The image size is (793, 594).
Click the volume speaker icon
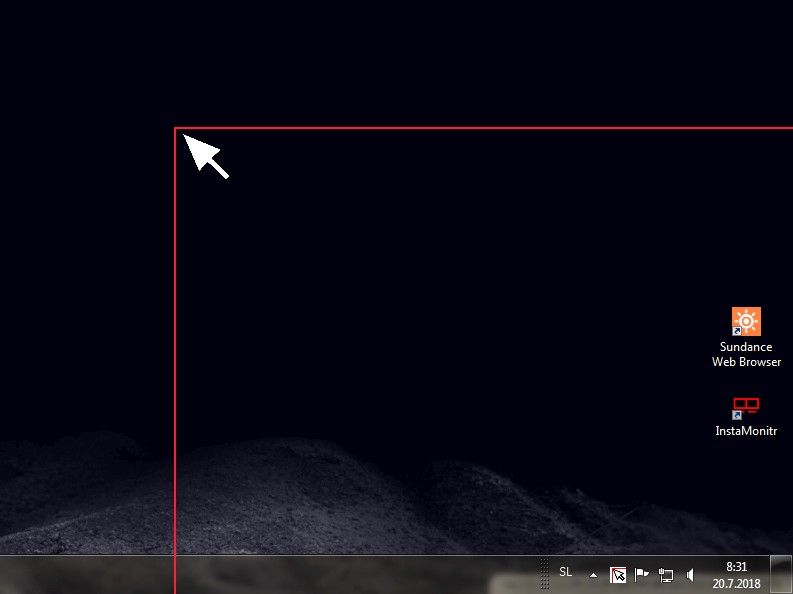[x=690, y=575]
